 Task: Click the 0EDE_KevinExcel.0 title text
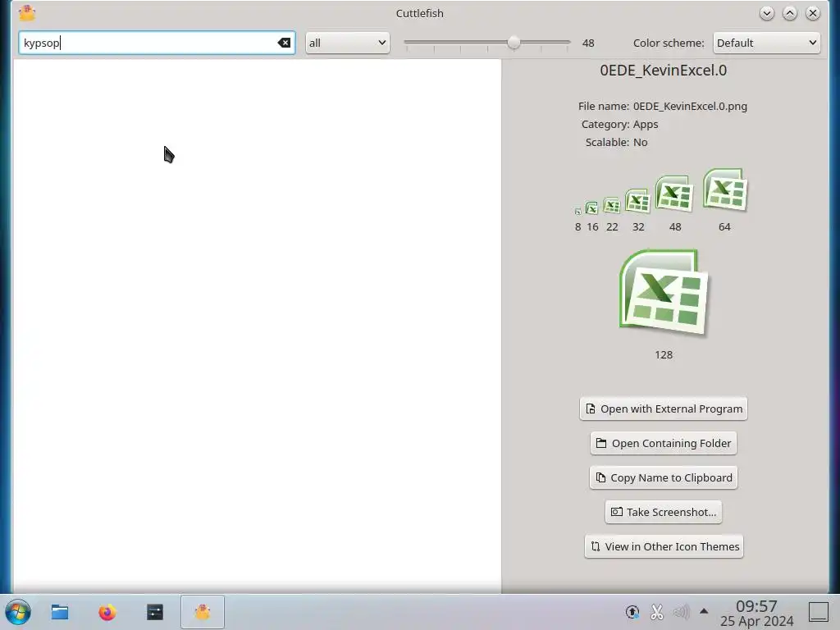point(663,71)
